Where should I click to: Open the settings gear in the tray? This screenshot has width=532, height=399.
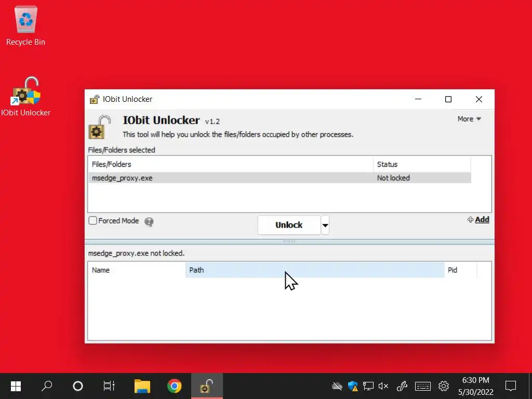[444, 386]
